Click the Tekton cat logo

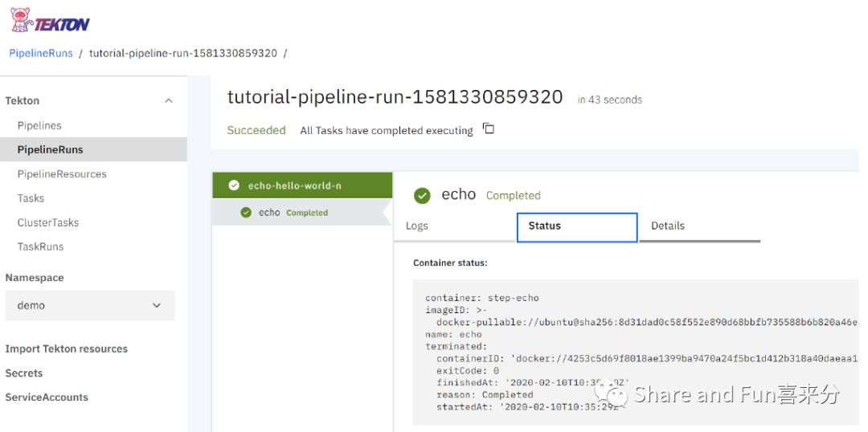click(21, 19)
